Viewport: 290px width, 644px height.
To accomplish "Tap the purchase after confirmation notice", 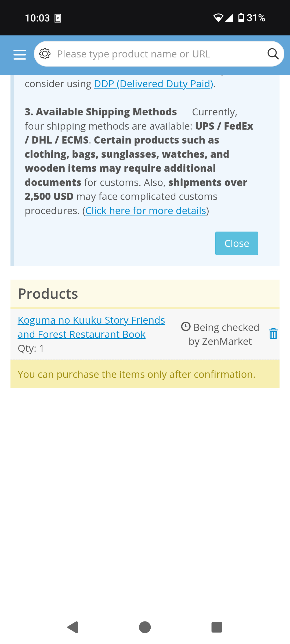I will click(x=136, y=374).
